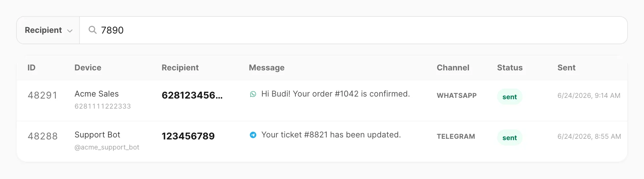Click the Status column header
Screen dimensions: 644x179
pyautogui.click(x=510, y=68)
